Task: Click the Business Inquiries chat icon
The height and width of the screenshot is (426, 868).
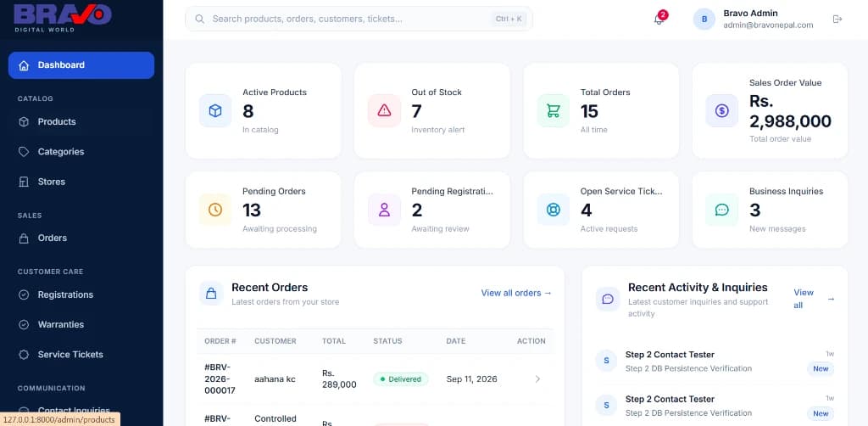Action: 722,210
